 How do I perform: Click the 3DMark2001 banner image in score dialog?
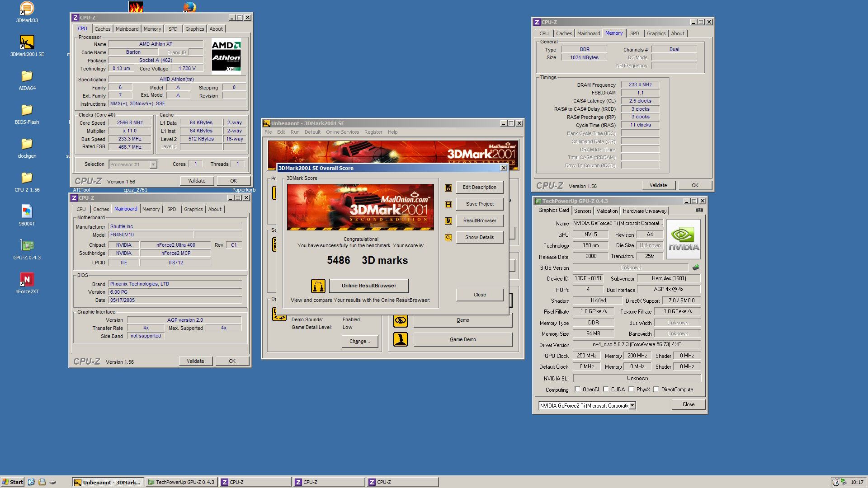point(360,207)
